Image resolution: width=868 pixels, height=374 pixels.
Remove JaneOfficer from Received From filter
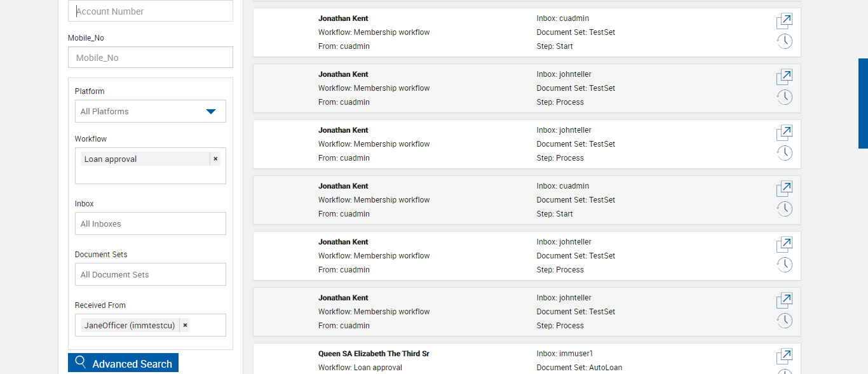coord(185,325)
